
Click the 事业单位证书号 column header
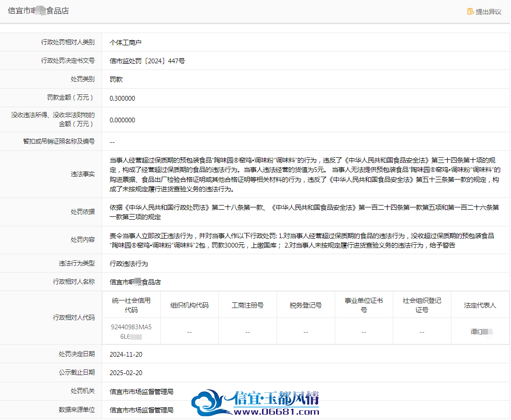point(364,305)
